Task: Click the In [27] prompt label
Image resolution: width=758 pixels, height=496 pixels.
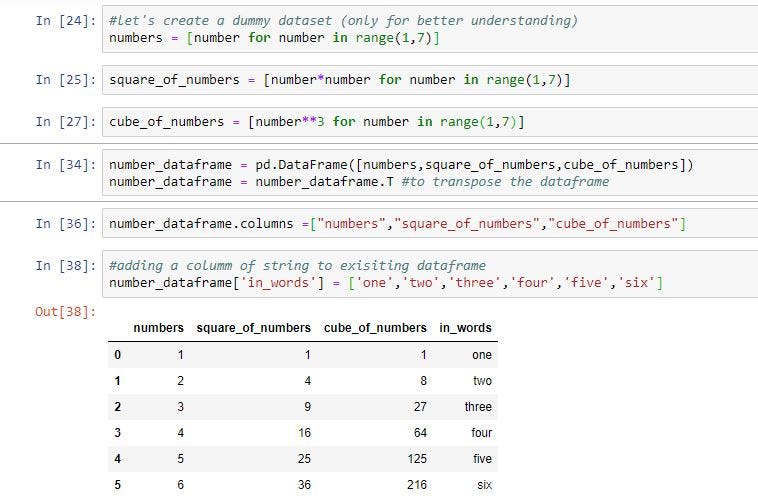Action: (66, 121)
